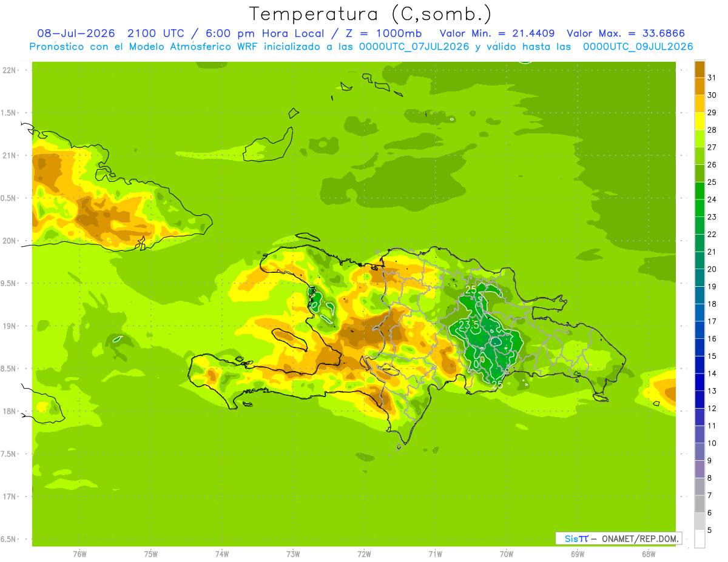The width and height of the screenshot is (728, 562).
Task: Click 'Valor Max. = 33.6866' text
Action: [626, 33]
